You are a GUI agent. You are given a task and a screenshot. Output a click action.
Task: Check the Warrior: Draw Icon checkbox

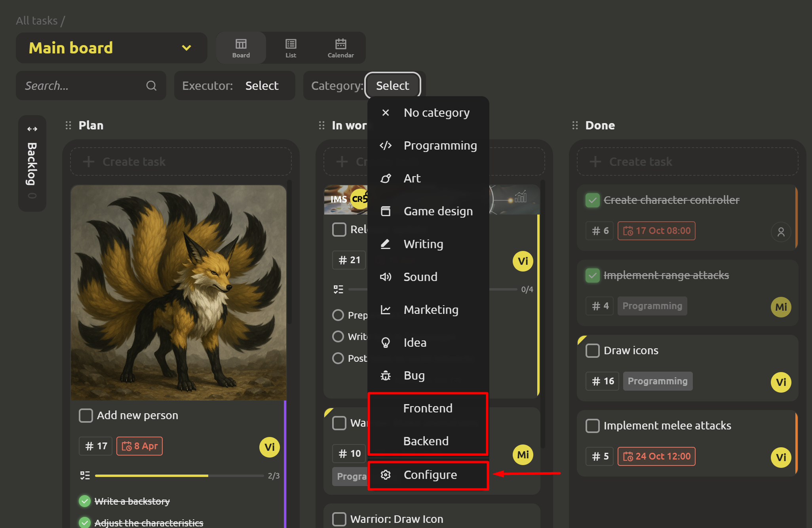click(339, 519)
